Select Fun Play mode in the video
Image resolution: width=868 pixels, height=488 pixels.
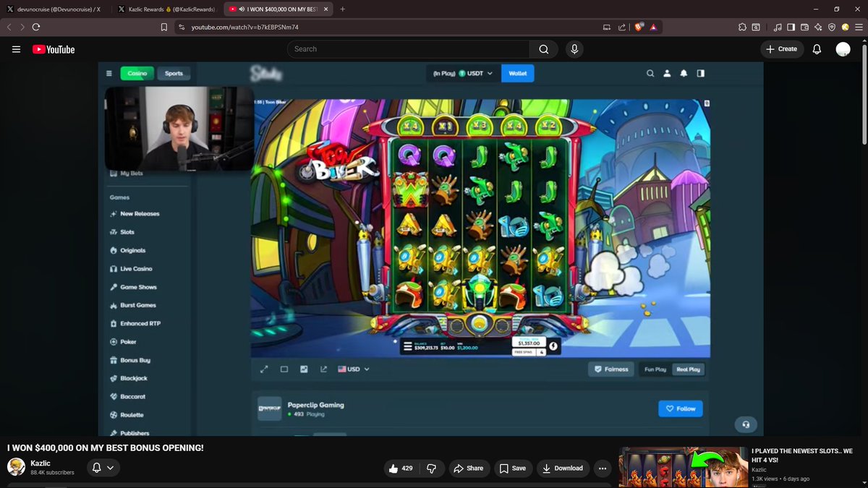655,369
